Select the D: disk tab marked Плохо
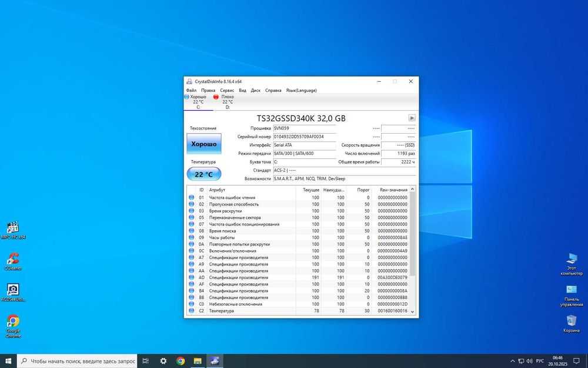This screenshot has height=368, width=588. (x=227, y=102)
